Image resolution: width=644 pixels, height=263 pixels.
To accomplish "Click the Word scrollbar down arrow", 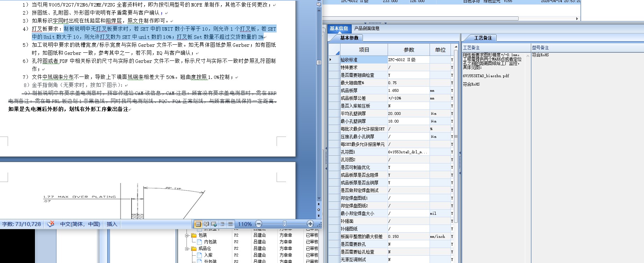I will [319, 198].
